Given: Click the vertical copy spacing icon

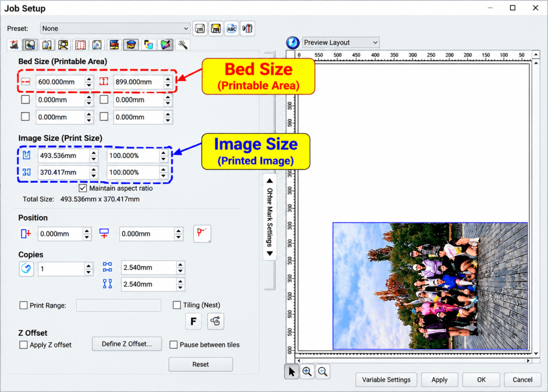Looking at the screenshot, I should [108, 283].
